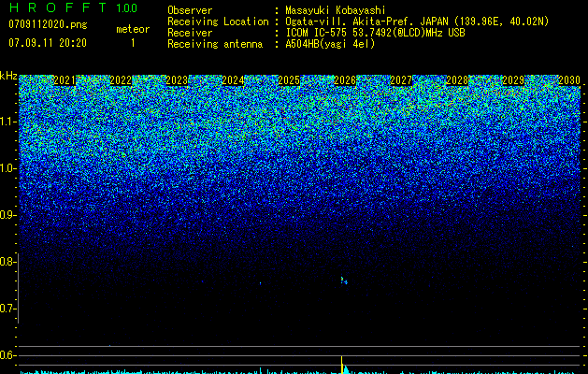Click the 1.1 kHz axis label
The width and height of the screenshot is (588, 374).
[8, 122]
